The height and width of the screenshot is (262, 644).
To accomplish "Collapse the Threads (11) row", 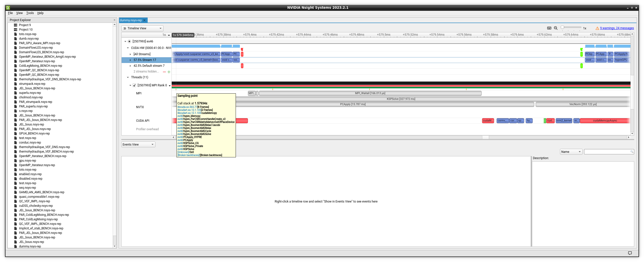I will [128, 77].
